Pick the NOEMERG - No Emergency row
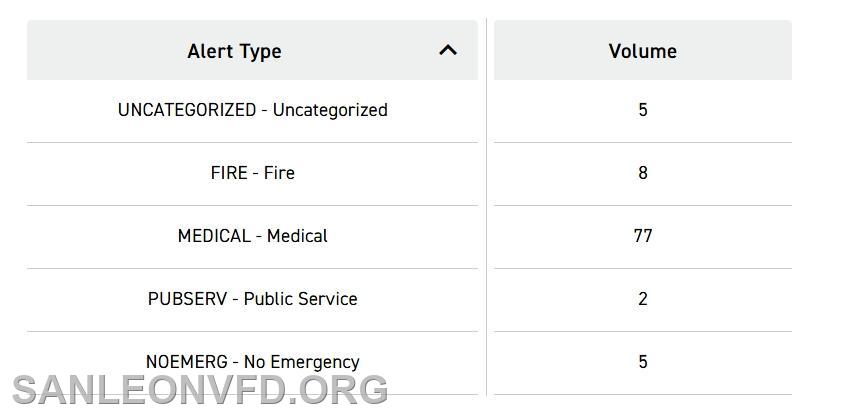Screen dimensions: 843x413 pyautogui.click(x=252, y=361)
